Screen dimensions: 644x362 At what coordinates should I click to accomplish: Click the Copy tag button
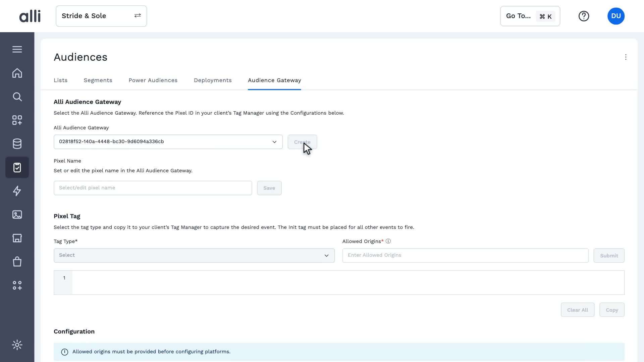[612, 310]
